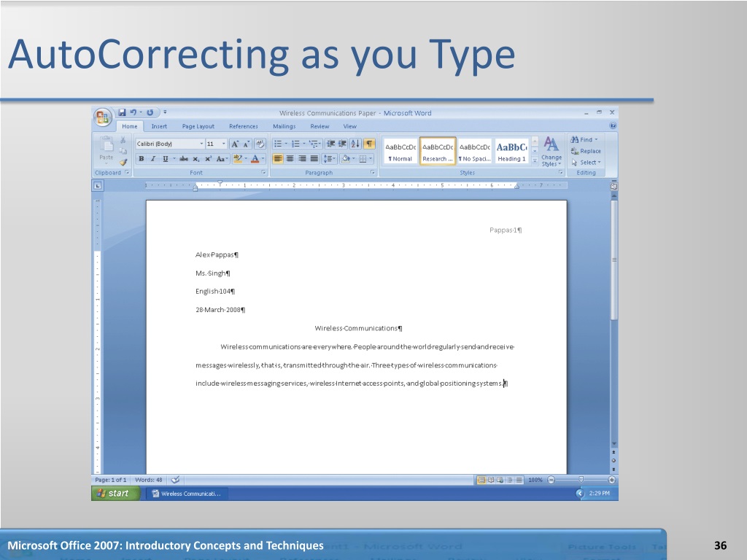Open the text highlight color button
This screenshot has height=560, width=747.
tap(239, 158)
